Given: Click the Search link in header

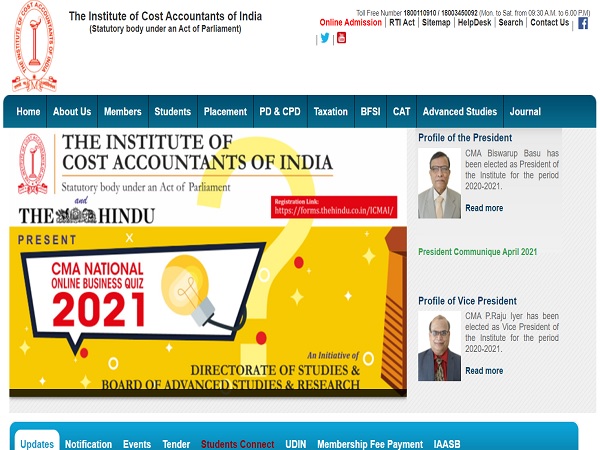Looking at the screenshot, I should tap(510, 22).
